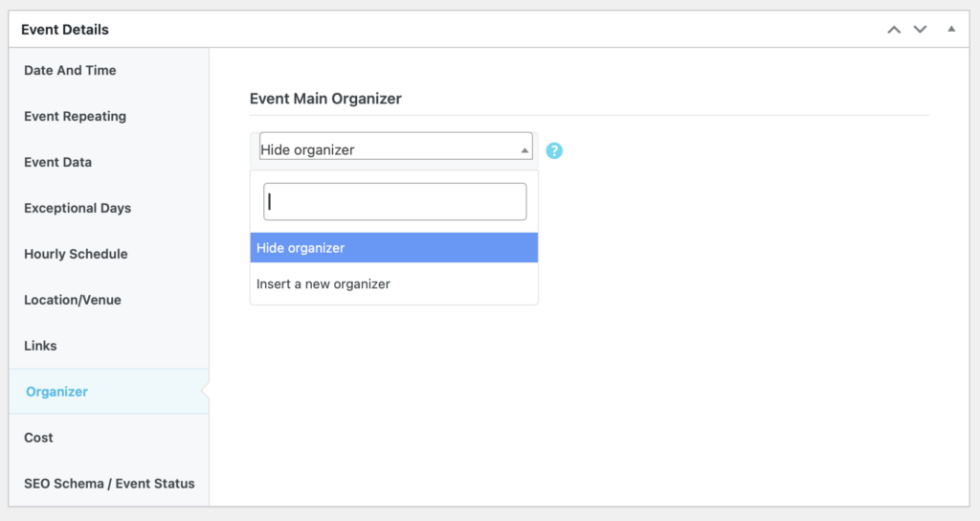Select the Hide organizer option
Viewport: 980px width, 521px height.
pos(393,248)
